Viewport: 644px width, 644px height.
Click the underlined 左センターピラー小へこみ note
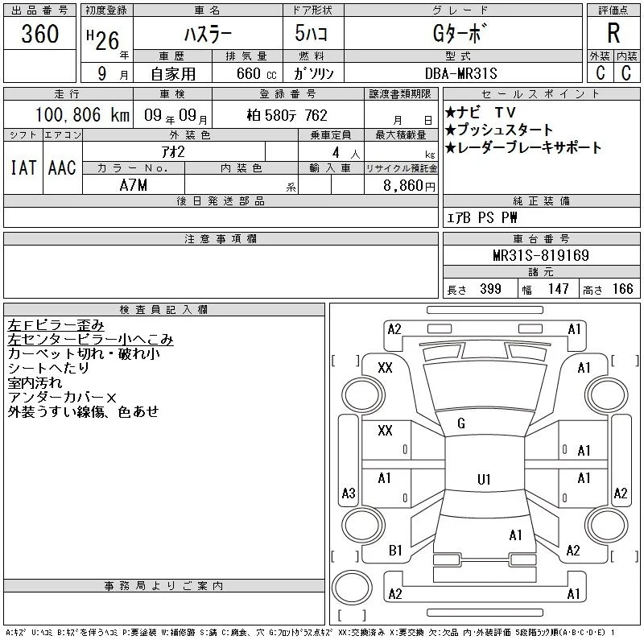90,339
